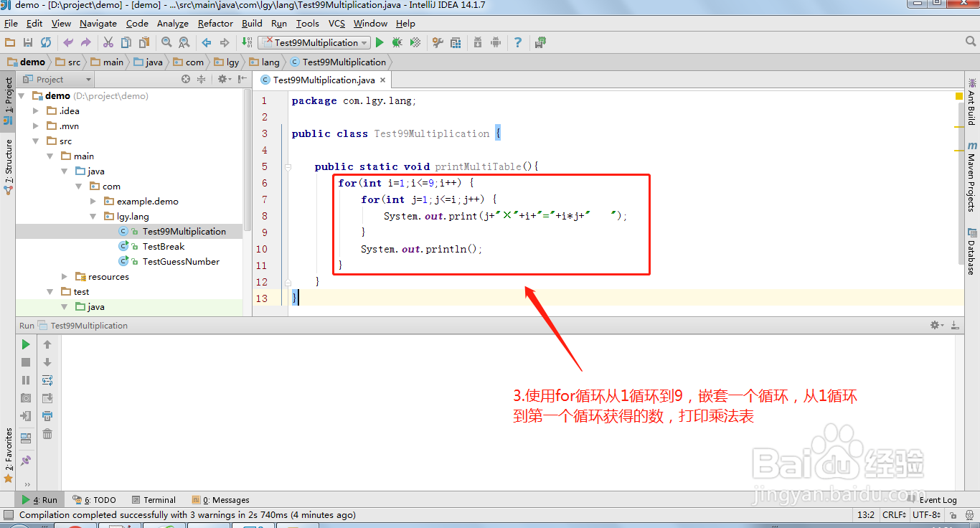
Task: Collapse the main folder node
Action: tap(50, 156)
